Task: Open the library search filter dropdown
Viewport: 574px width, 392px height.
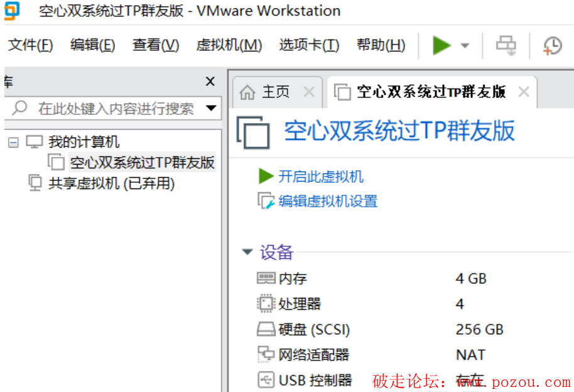Action: click(211, 108)
